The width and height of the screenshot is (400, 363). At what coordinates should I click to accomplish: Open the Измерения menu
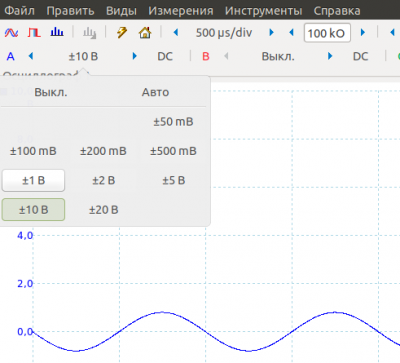point(181,11)
